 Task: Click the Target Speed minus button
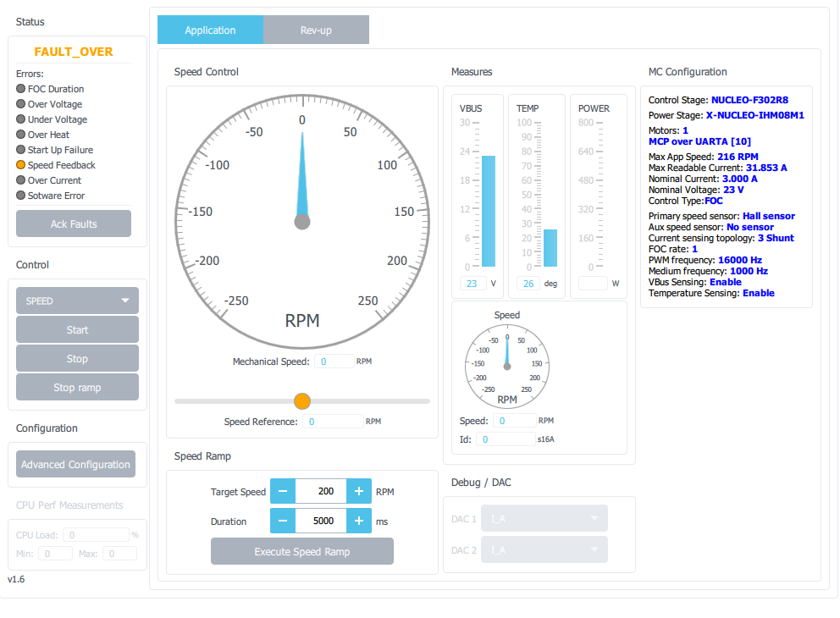(x=283, y=491)
